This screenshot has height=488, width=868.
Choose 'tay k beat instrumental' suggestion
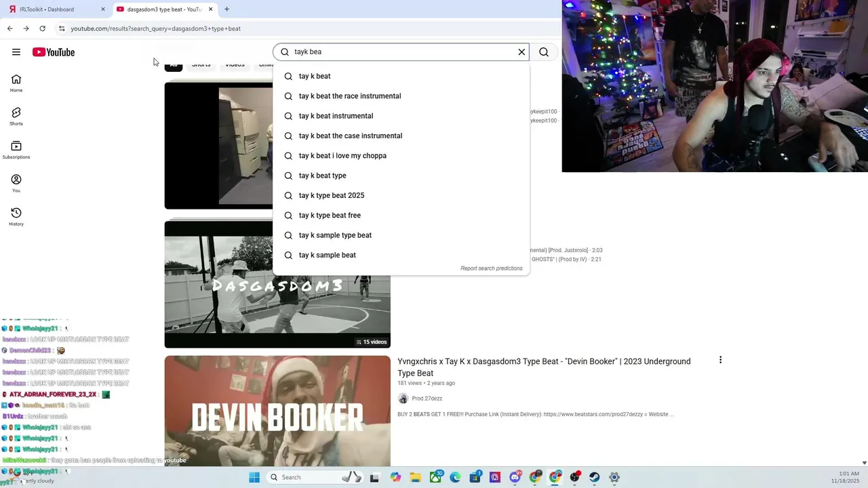401,116
